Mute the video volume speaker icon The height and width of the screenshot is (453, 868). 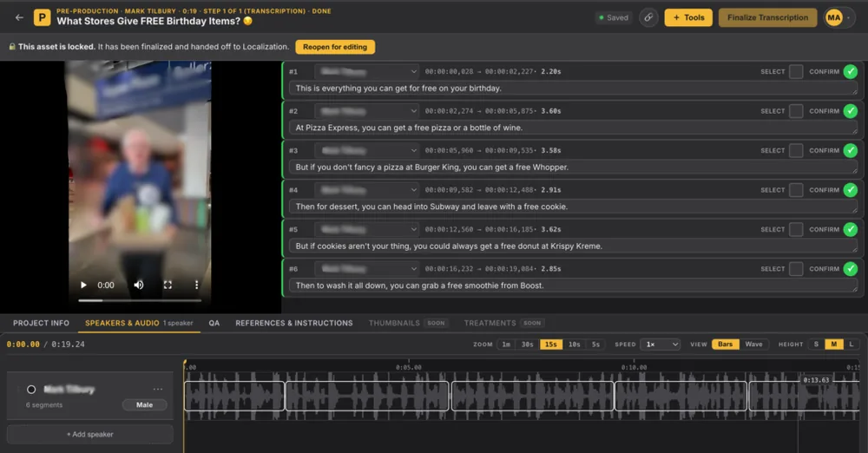(x=138, y=286)
